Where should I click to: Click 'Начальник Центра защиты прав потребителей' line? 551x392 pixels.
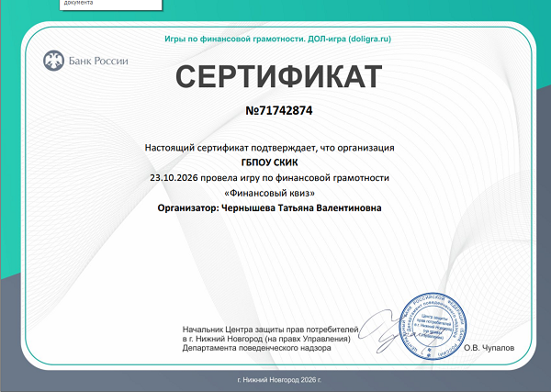point(270,330)
